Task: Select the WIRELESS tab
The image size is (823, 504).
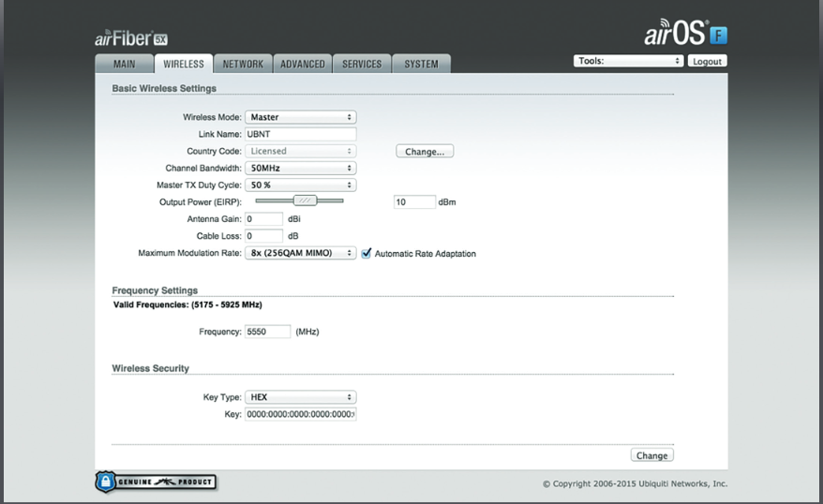Action: (183, 64)
